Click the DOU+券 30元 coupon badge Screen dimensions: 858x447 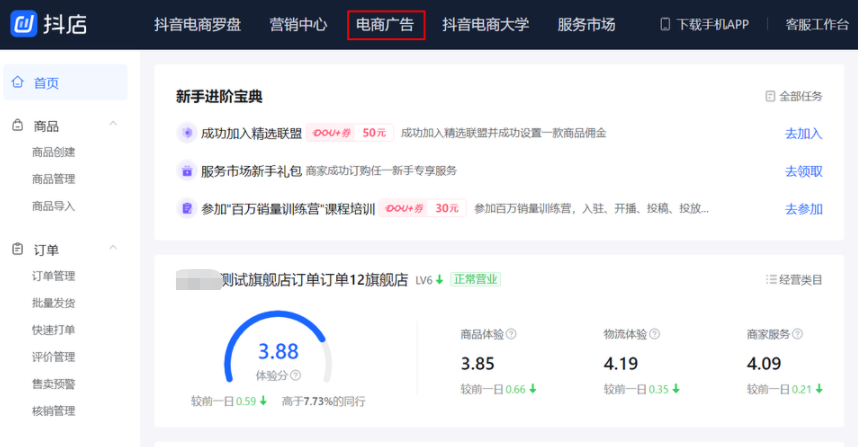tap(422, 208)
